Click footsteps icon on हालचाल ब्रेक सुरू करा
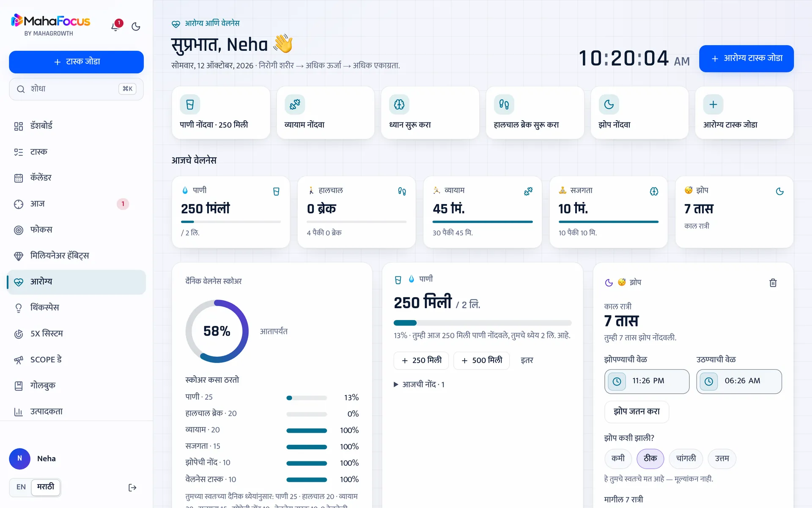 [504, 105]
